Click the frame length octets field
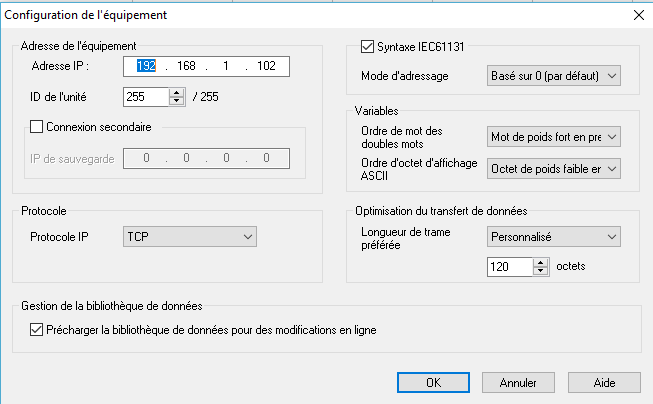 coord(509,267)
